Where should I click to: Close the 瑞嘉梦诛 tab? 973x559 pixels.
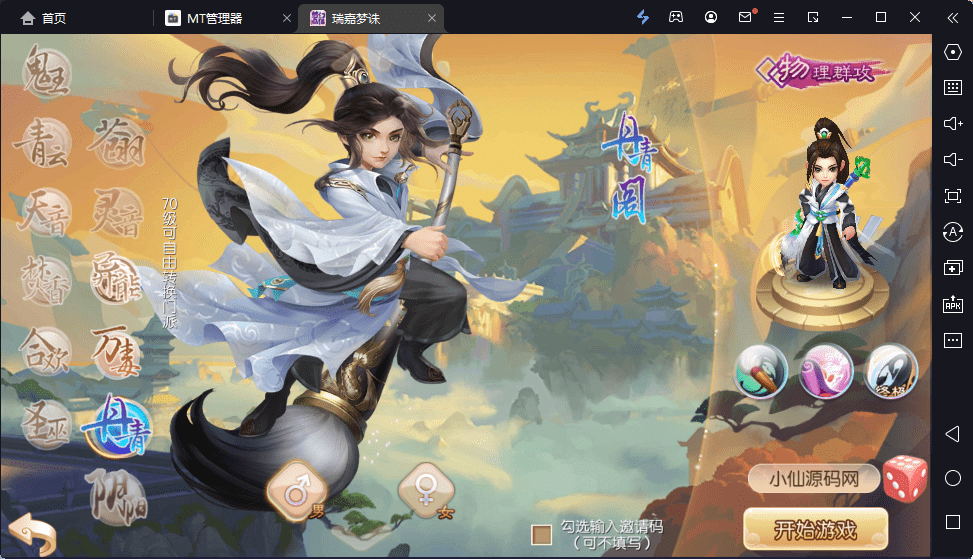pyautogui.click(x=432, y=19)
